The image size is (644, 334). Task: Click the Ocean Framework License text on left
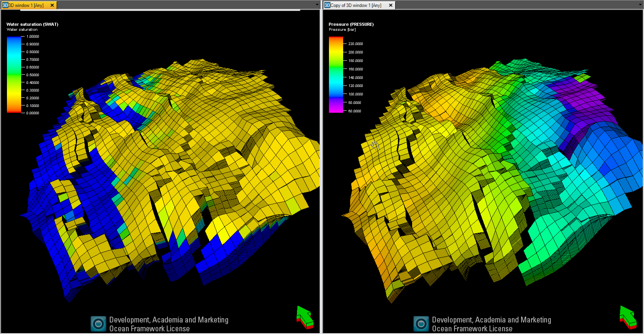click(149, 329)
